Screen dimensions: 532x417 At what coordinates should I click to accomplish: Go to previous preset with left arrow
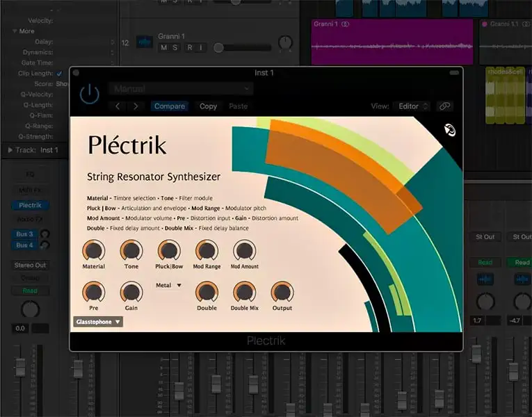click(118, 106)
